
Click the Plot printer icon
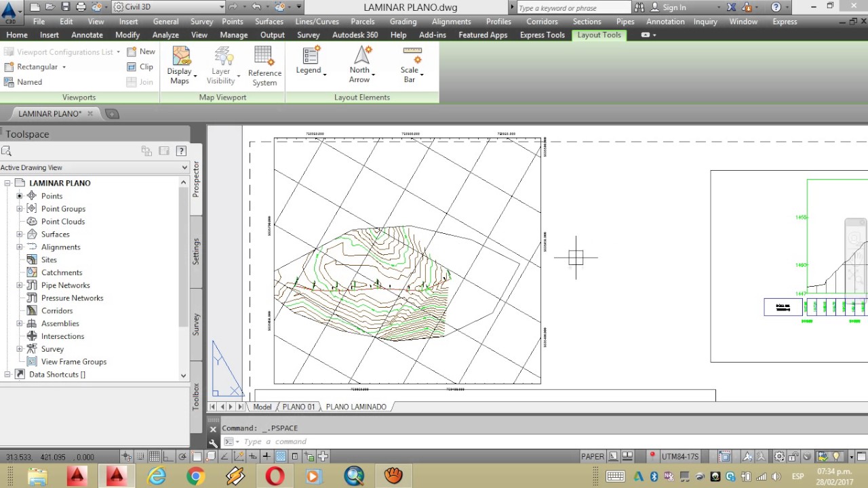coord(81,7)
